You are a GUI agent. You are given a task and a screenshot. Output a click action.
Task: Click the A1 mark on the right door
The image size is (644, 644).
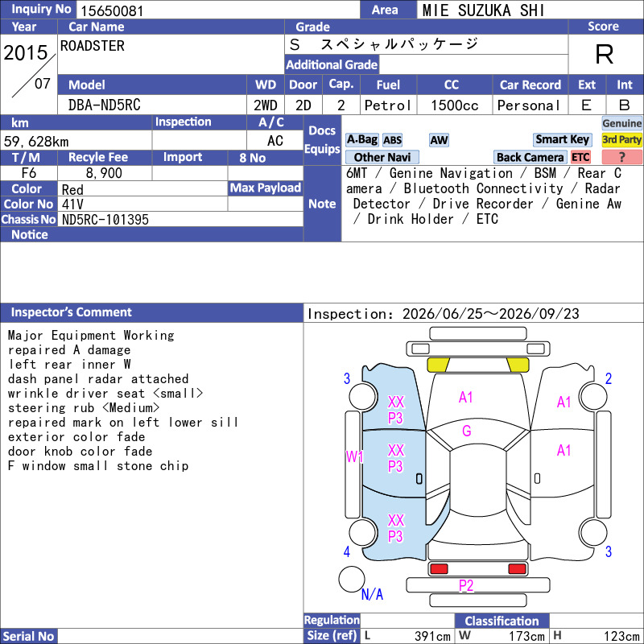564,451
